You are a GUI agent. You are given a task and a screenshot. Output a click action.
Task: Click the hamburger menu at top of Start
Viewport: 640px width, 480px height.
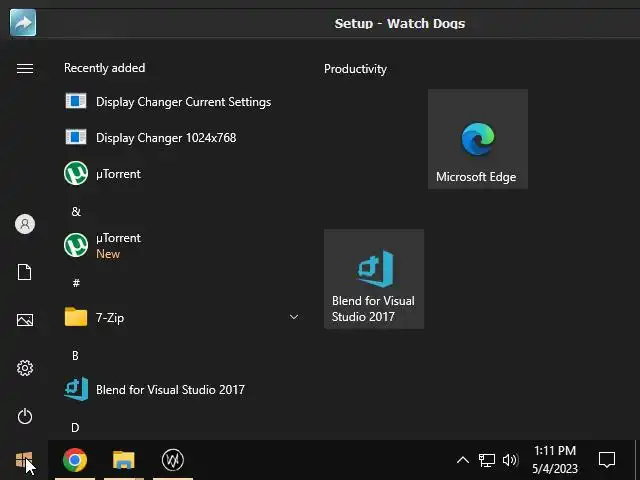coord(24,69)
